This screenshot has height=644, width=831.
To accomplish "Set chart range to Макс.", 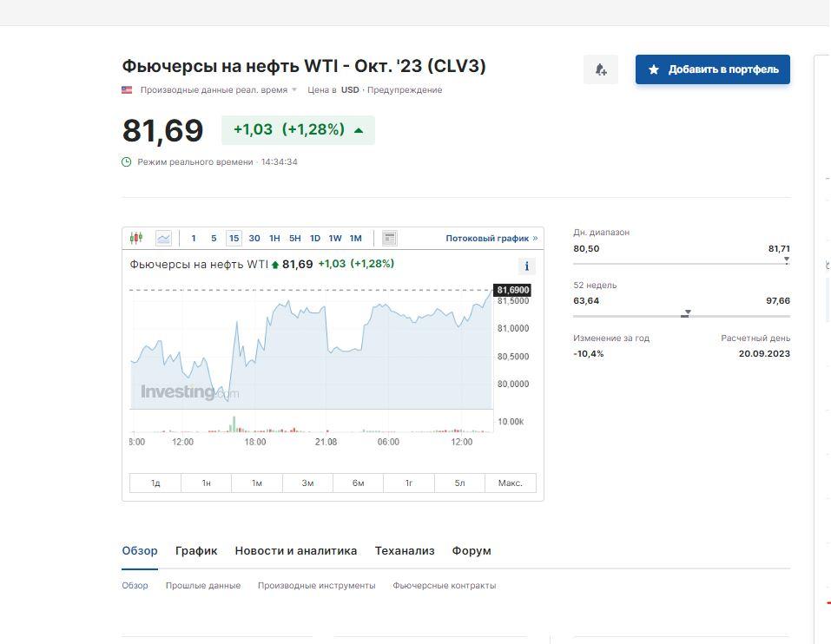I will click(511, 483).
